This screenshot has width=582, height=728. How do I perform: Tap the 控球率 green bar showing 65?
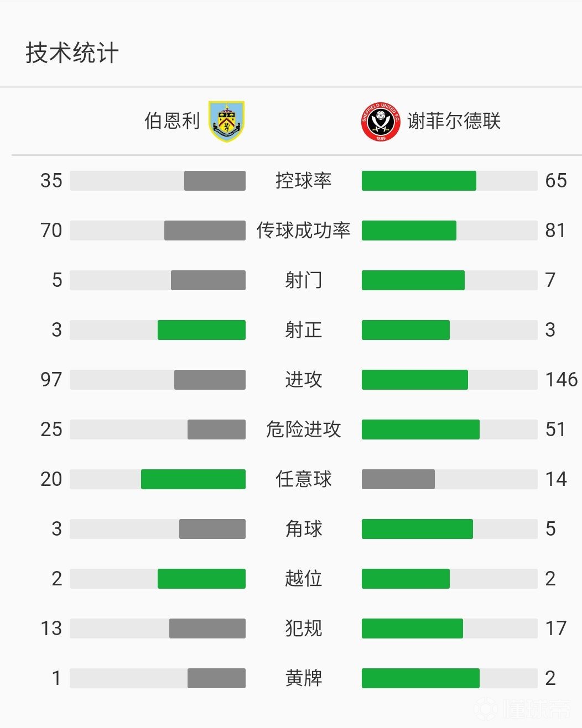(x=419, y=181)
